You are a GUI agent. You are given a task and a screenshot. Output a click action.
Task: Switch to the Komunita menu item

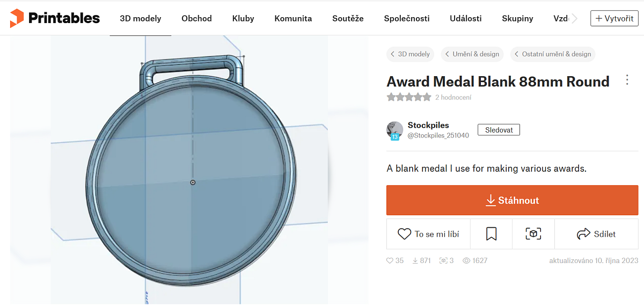tap(293, 19)
